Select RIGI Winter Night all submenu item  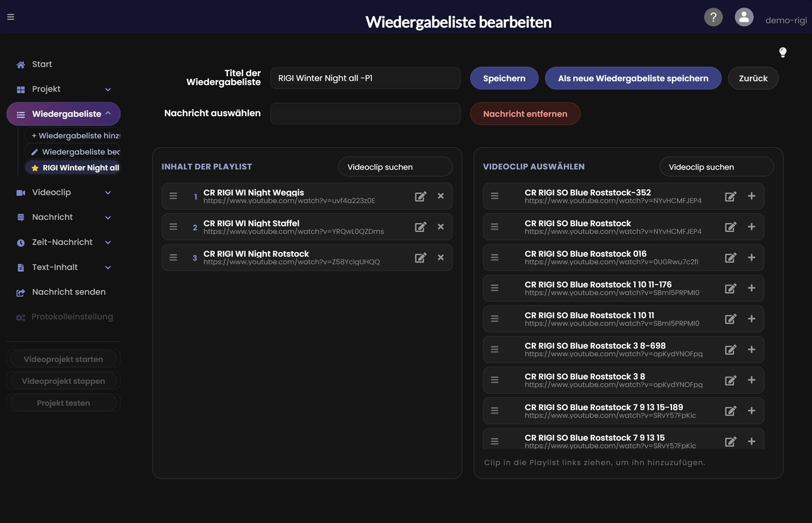click(x=73, y=168)
